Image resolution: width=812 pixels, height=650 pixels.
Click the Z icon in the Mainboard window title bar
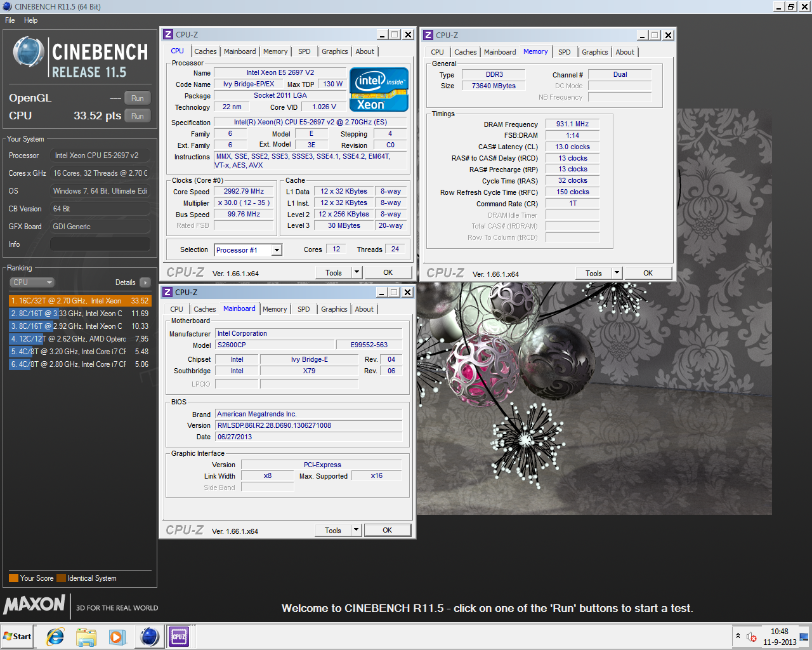[168, 293]
